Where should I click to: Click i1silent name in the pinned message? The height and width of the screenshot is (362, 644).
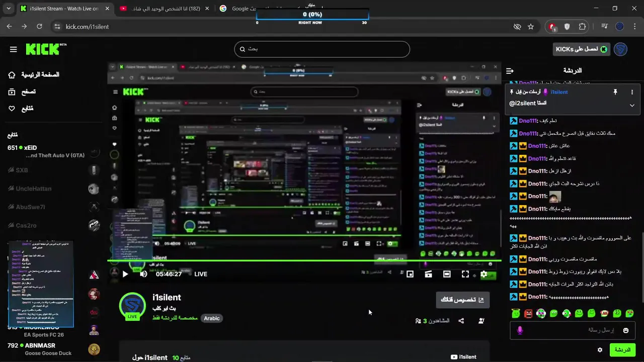[x=559, y=92]
